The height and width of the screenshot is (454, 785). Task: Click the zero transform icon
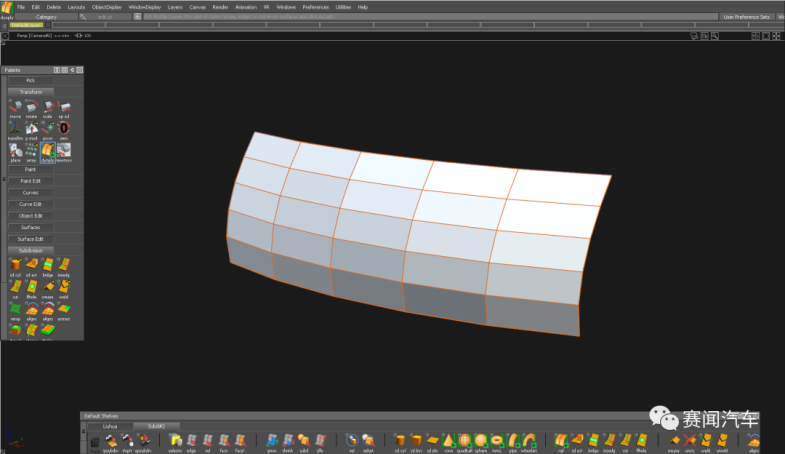click(63, 129)
